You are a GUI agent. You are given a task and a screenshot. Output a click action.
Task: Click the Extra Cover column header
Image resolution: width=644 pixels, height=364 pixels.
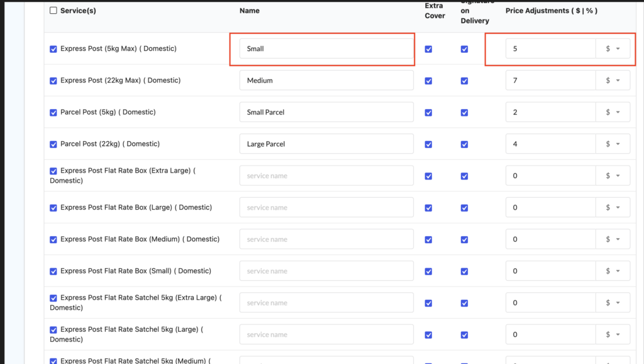pos(435,11)
